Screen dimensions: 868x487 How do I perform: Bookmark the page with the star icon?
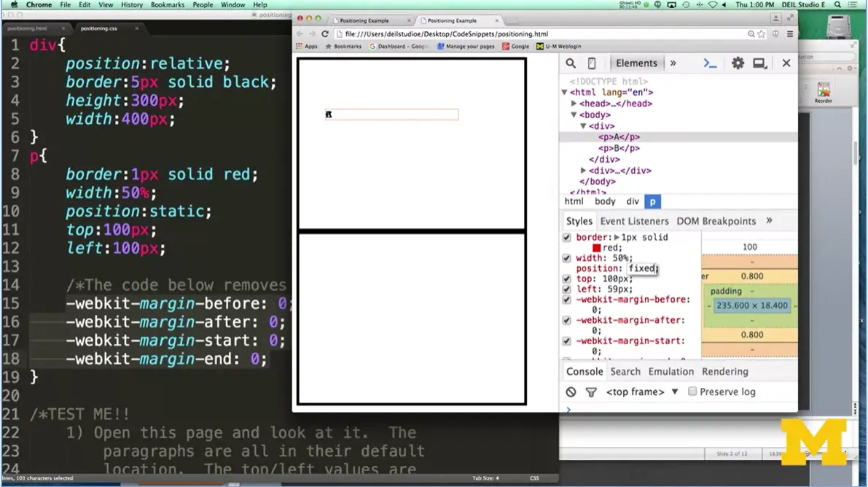click(762, 34)
